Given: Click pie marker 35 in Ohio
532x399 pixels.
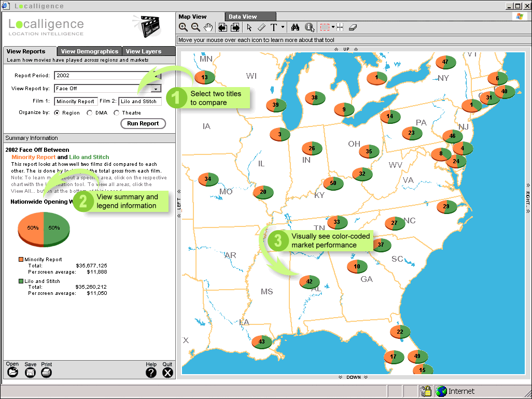Looking at the screenshot, I should (369, 151).
